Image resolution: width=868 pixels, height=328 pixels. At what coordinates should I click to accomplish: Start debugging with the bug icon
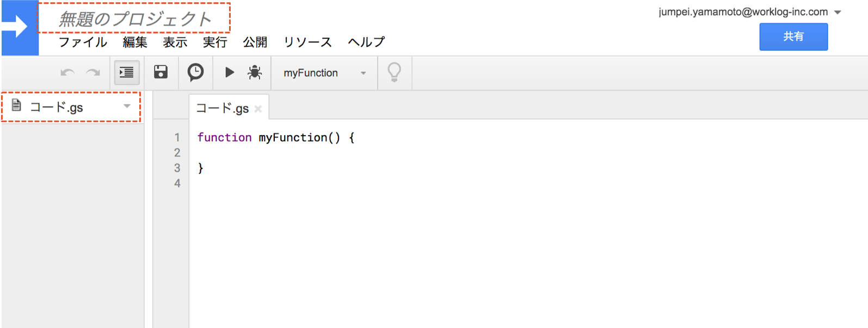click(255, 72)
